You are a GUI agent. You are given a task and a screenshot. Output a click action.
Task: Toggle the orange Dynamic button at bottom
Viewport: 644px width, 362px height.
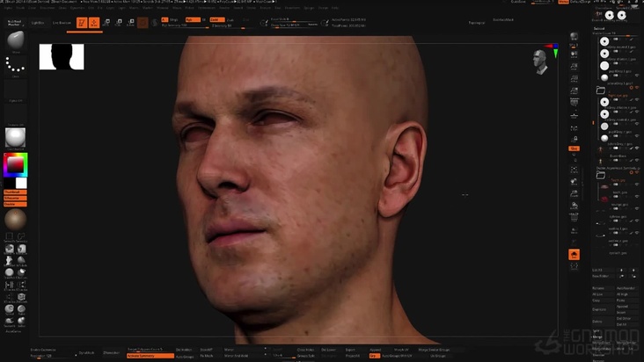(574, 255)
